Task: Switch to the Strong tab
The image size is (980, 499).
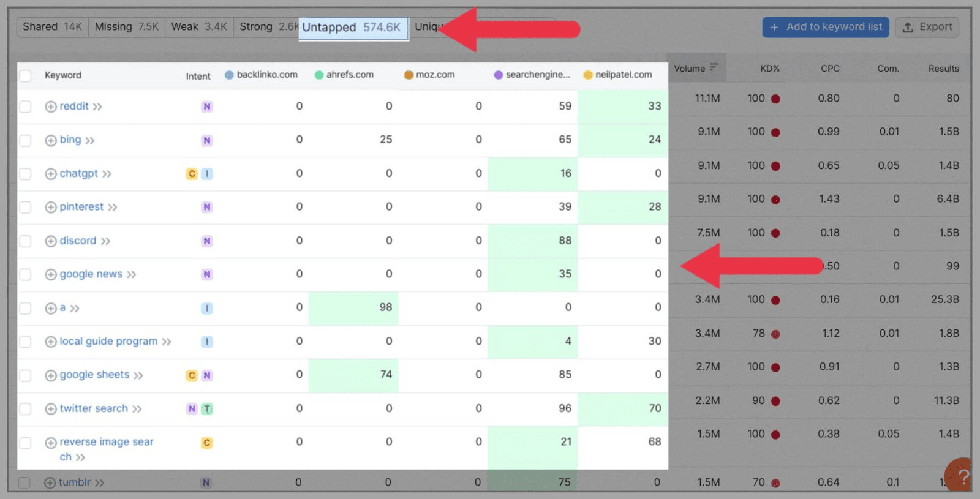Action: pyautogui.click(x=266, y=27)
